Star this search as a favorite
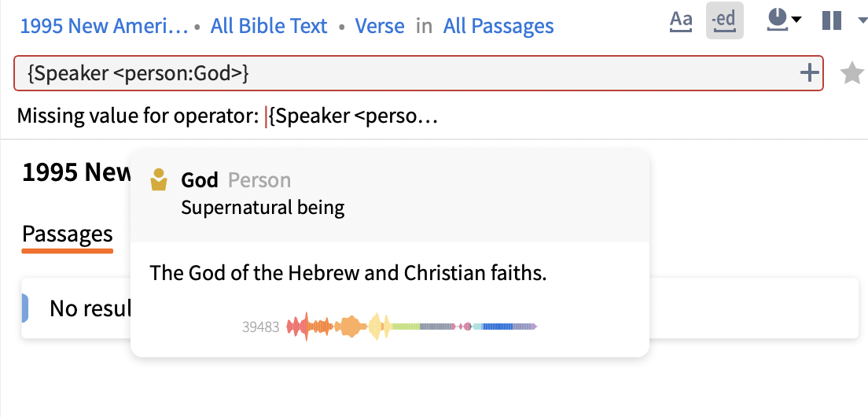Image resolution: width=868 pixels, height=417 pixels. click(851, 73)
